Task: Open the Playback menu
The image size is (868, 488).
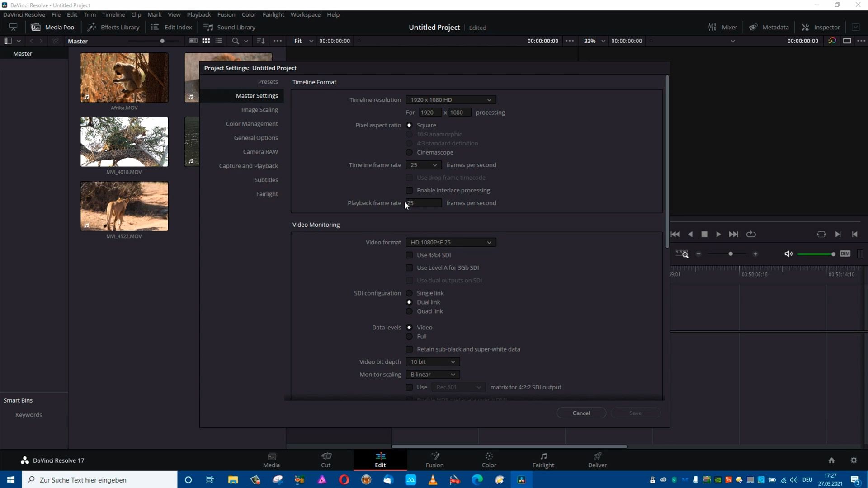Action: 199,14
